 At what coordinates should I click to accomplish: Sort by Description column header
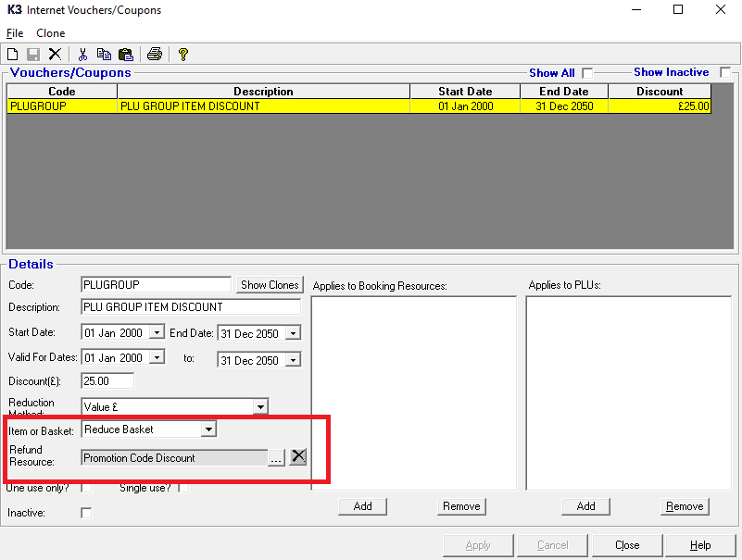pyautogui.click(x=264, y=92)
